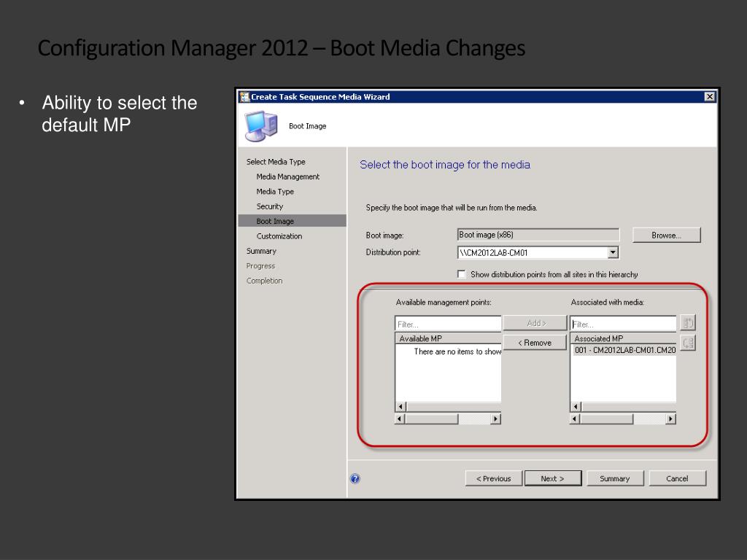The width and height of the screenshot is (747, 560).
Task: Click the reorder icon beside the Associated filter field
Action: (x=688, y=323)
